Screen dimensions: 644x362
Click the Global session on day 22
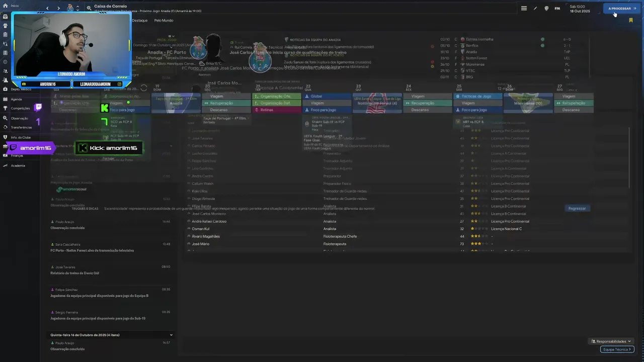[x=327, y=96]
